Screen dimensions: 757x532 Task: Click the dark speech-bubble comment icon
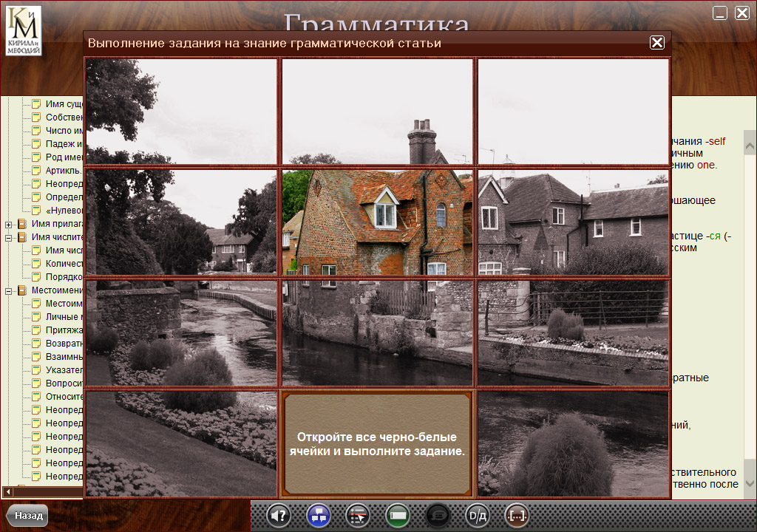(438, 516)
